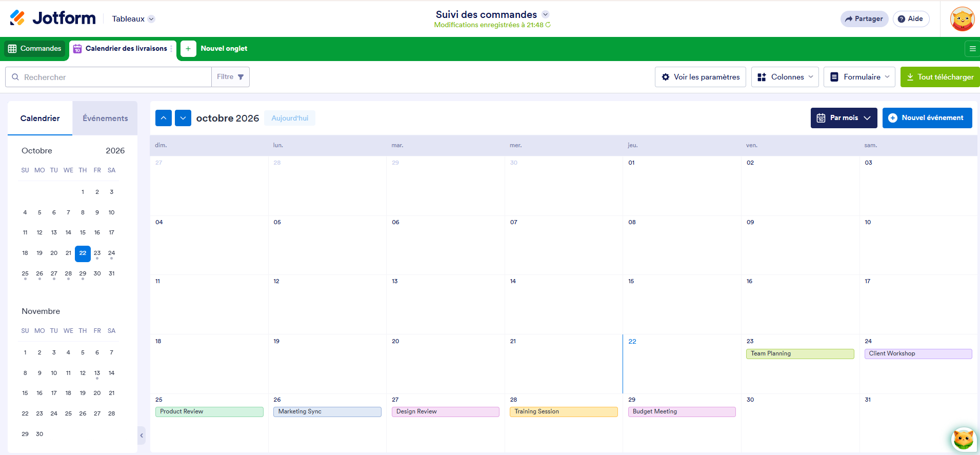980x455 pixels.
Task: Select November 30 in mini calendar
Action: [x=39, y=434]
